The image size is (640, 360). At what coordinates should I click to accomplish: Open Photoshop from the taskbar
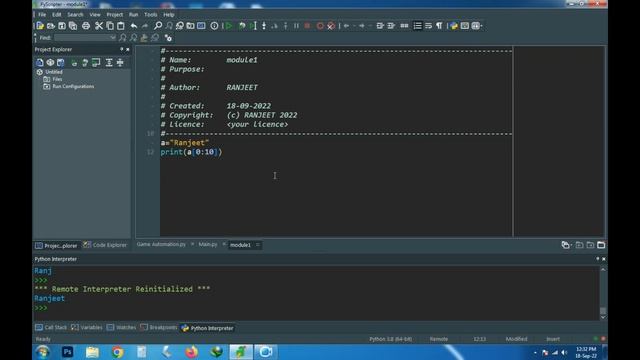pyautogui.click(x=67, y=352)
